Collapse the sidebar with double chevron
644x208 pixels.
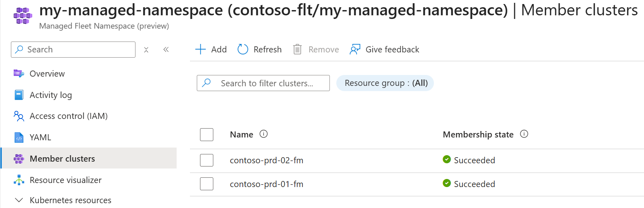click(166, 50)
